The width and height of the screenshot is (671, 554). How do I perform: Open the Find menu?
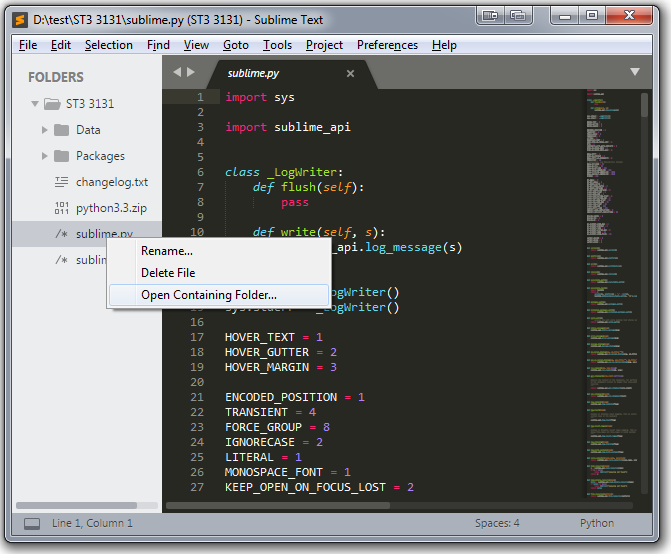click(x=158, y=45)
